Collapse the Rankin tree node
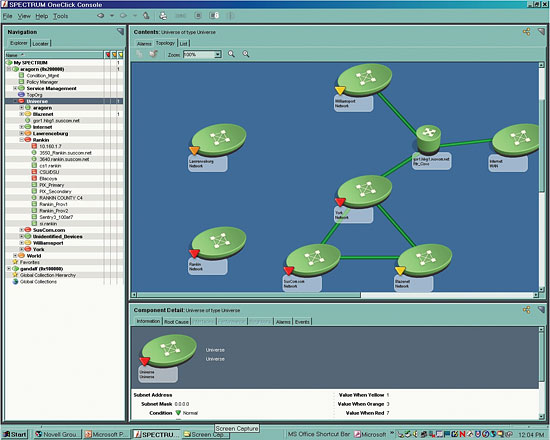This screenshot has height=440, width=550. [x=21, y=140]
